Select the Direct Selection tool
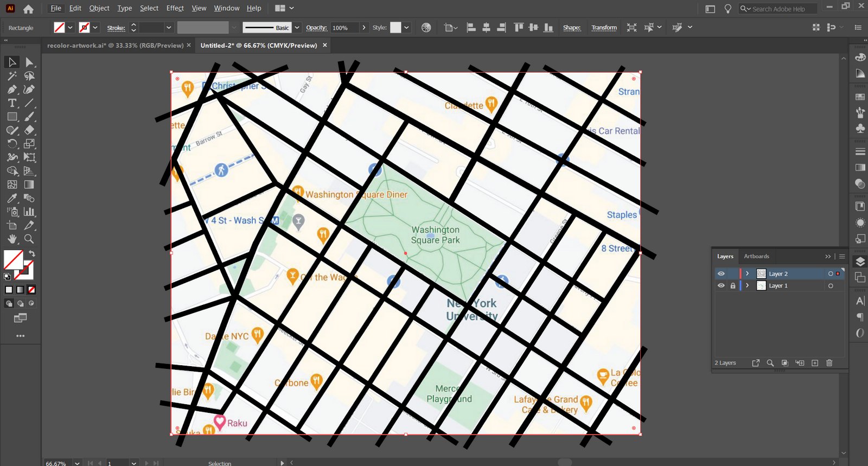 click(29, 62)
